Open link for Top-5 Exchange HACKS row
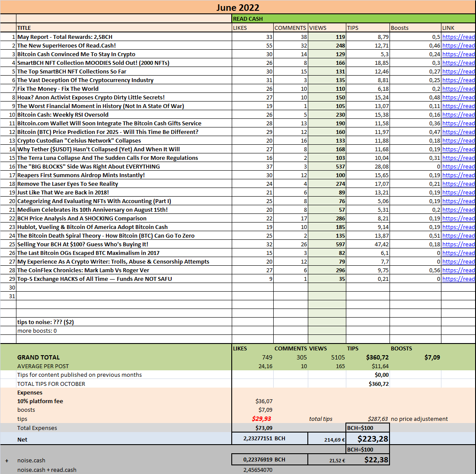The height and width of the screenshot is (474, 476). pos(458,279)
